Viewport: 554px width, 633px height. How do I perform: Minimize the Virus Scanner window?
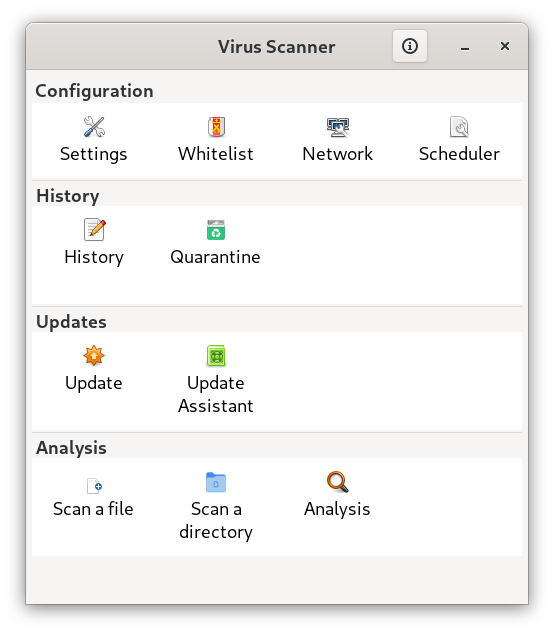tap(465, 46)
